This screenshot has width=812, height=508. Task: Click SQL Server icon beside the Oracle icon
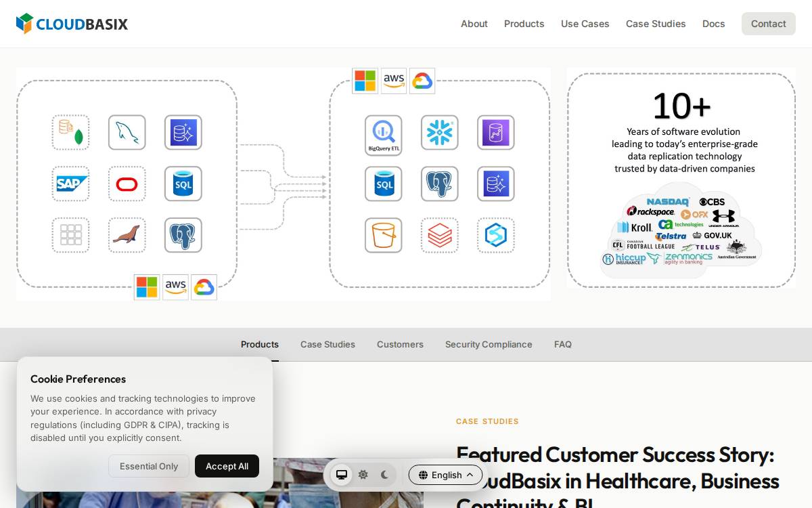click(x=183, y=184)
